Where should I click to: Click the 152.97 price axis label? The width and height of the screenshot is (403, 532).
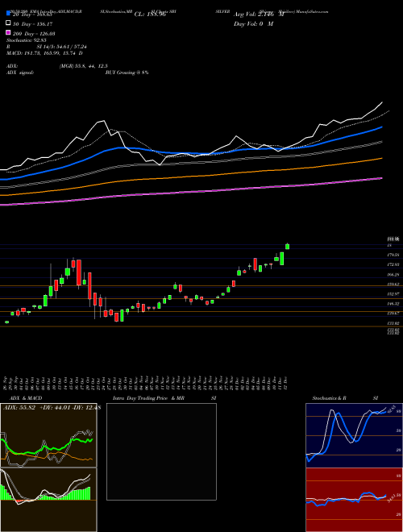point(393,294)
